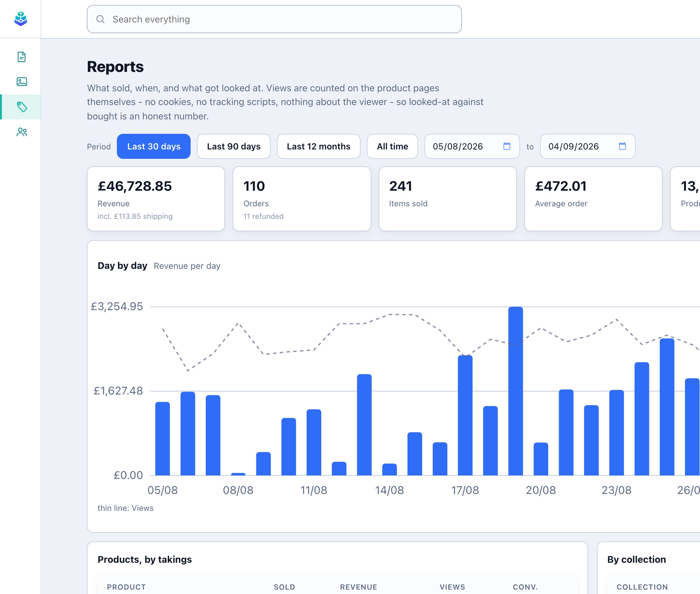
Task: Open the customers people icon in sidebar
Action: 22,132
